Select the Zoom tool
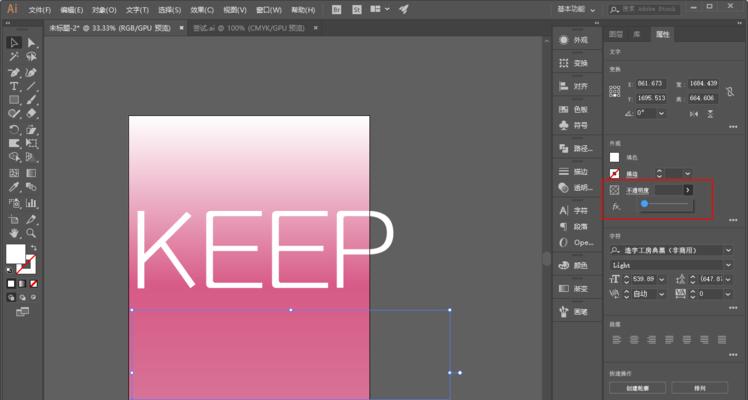The height and width of the screenshot is (400, 748). (31, 233)
